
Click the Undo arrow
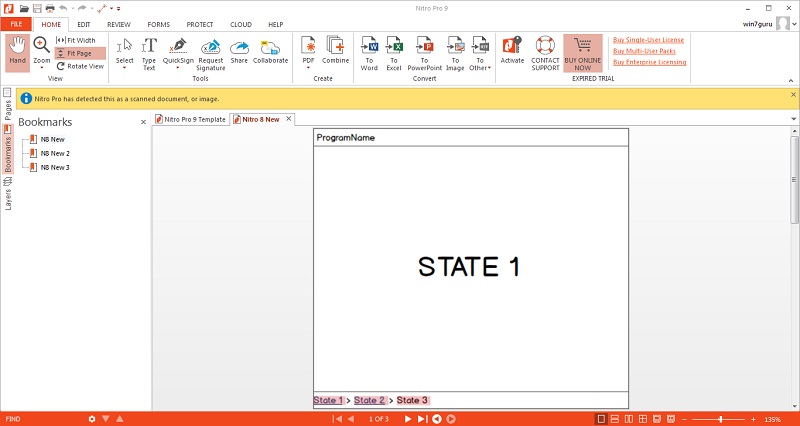[x=63, y=8]
